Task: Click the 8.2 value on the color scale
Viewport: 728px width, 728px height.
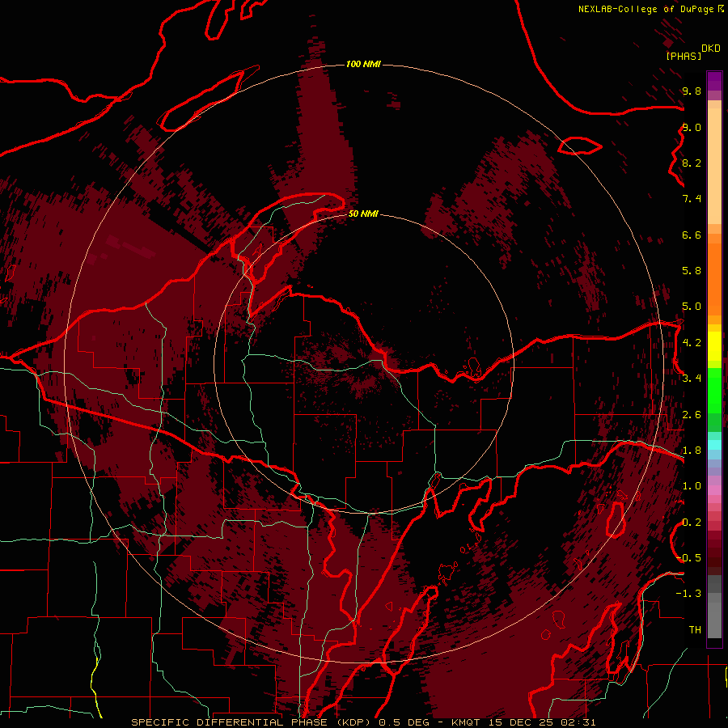Action: click(692, 163)
